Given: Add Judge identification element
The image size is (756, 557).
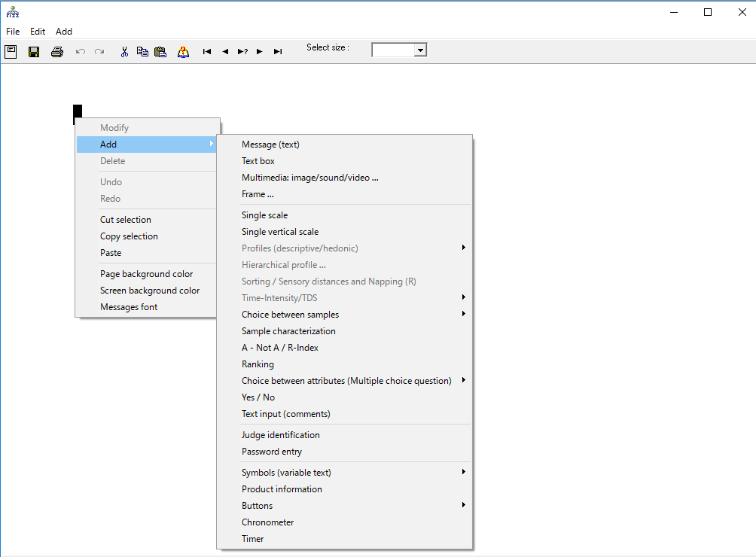Looking at the screenshot, I should [x=344, y=434].
